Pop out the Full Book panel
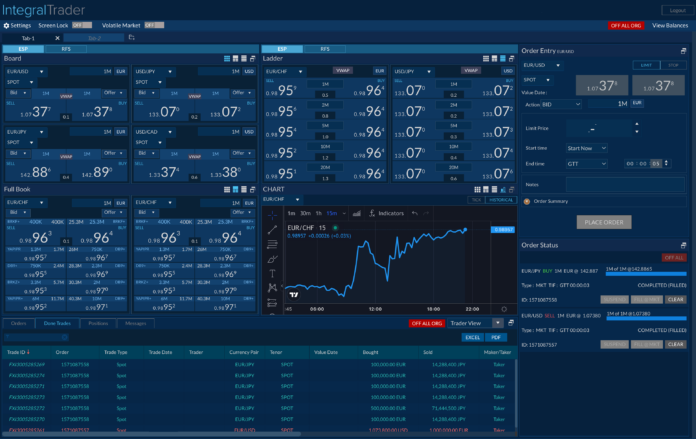This screenshot has width=696, height=439. (253, 190)
